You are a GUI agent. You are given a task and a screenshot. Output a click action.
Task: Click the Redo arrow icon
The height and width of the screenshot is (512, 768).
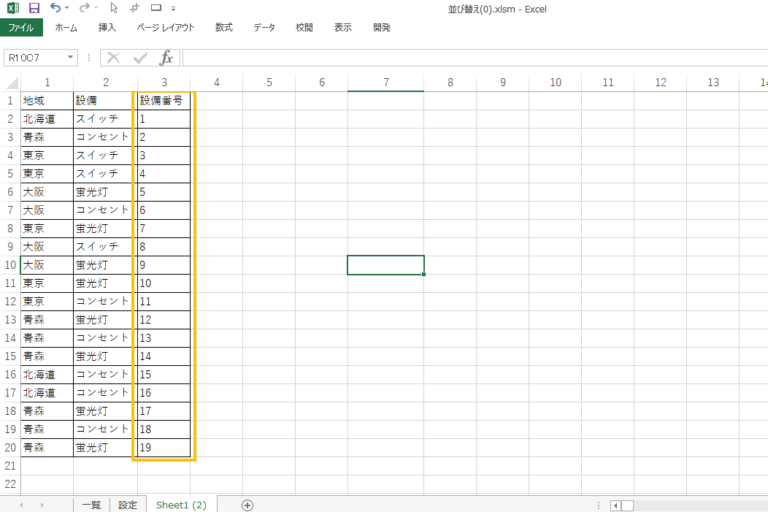pos(84,8)
